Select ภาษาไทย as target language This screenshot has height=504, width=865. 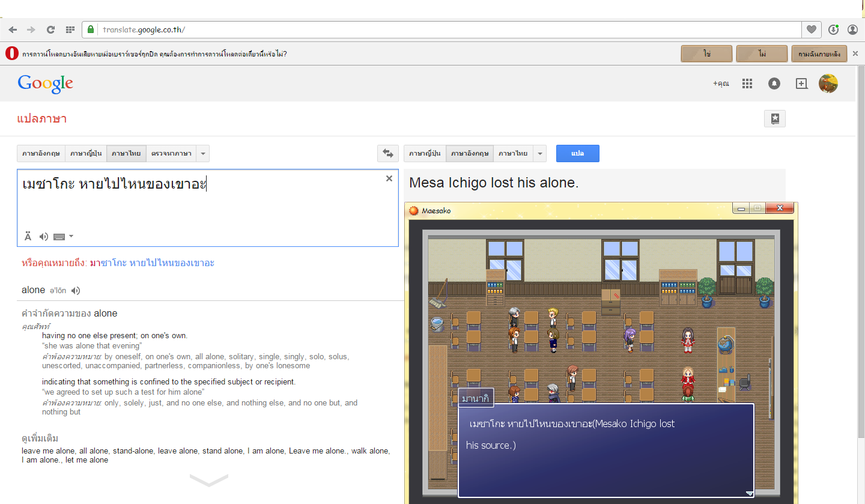(x=513, y=154)
